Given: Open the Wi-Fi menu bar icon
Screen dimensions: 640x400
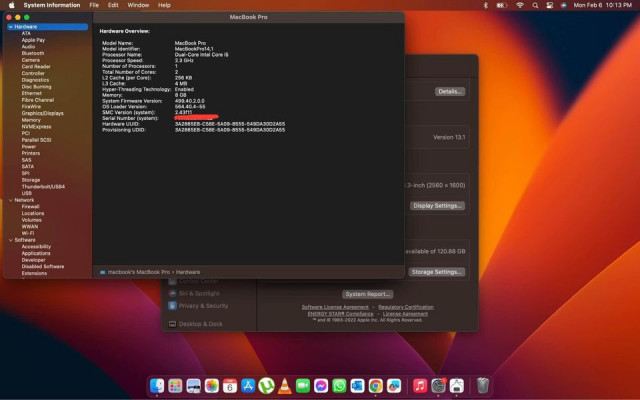Looking at the screenshot, I should (x=520, y=5).
